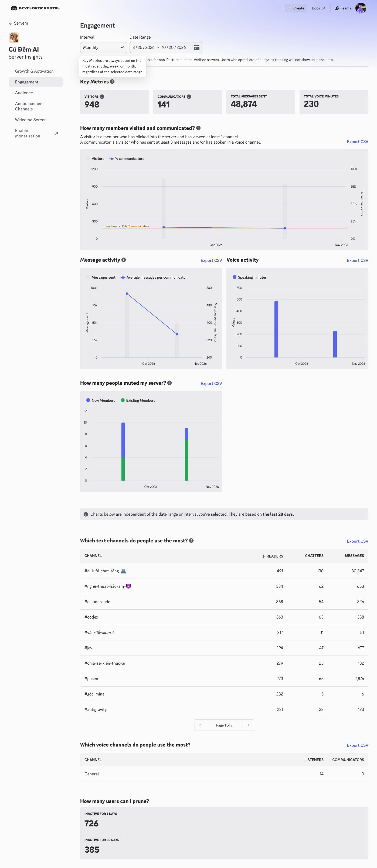Image resolution: width=377 pixels, height=868 pixels.
Task: Toggle Average messages per communicator legend
Action: point(154,277)
